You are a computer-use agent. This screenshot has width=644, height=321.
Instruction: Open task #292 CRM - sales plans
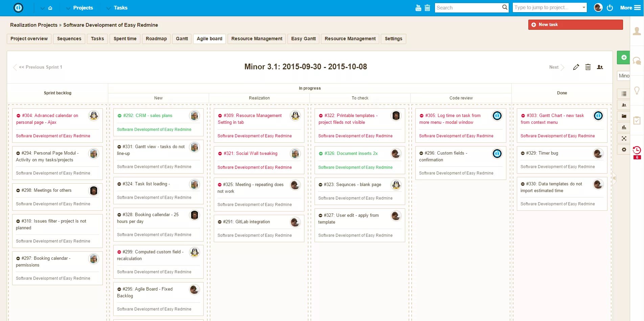[x=148, y=115]
